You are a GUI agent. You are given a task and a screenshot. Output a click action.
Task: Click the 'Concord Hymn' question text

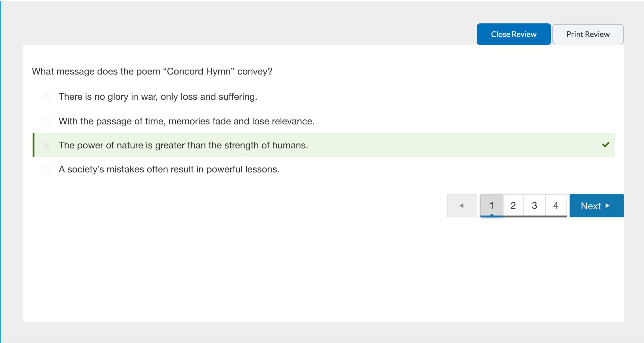pos(152,71)
